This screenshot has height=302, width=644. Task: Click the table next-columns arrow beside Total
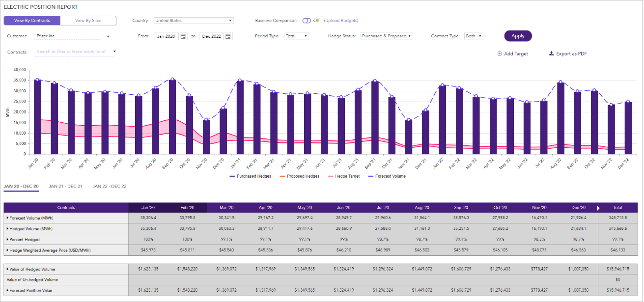click(598, 208)
